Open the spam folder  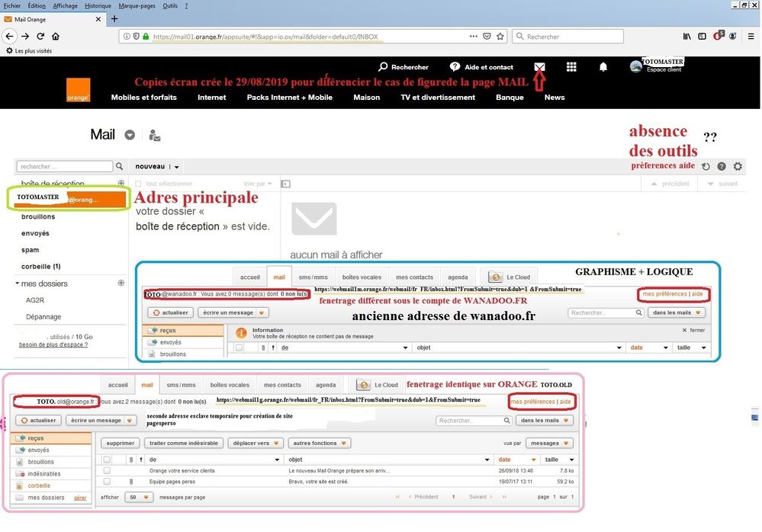(31, 249)
